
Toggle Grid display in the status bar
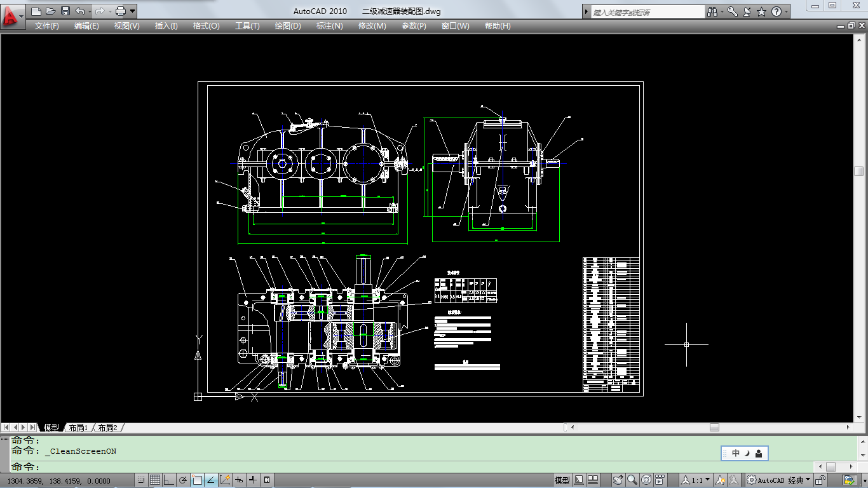(155, 480)
